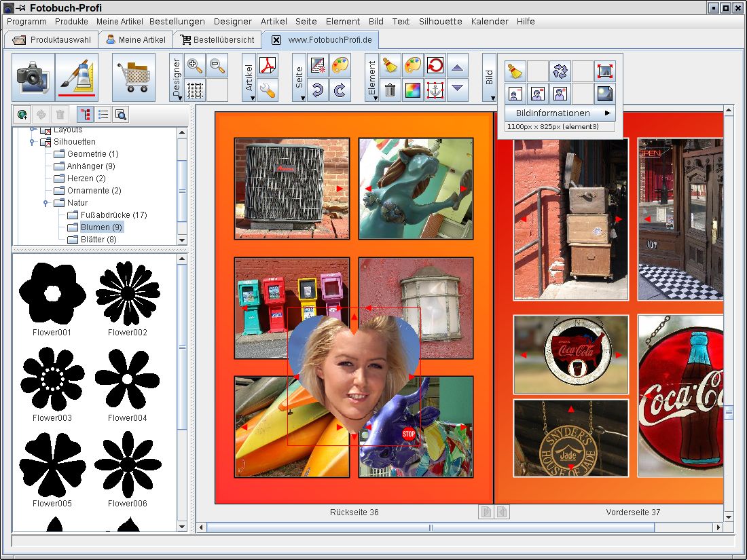The image size is (747, 560).
Task: Choose the Flower004 silhouette
Action: (127, 384)
